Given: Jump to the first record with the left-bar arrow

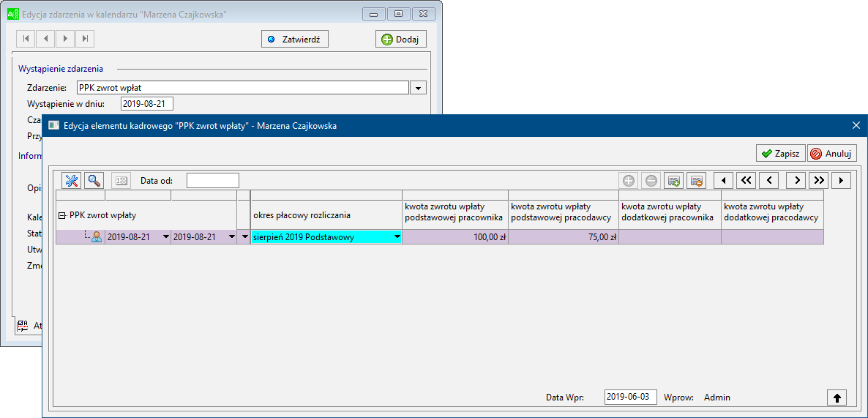Looking at the screenshot, I should pos(724,180).
